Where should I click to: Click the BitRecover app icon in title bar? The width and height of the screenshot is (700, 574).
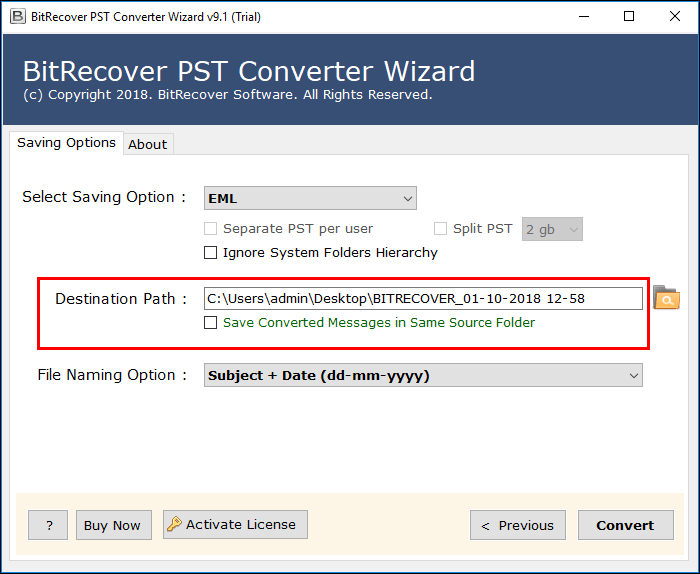coord(17,17)
